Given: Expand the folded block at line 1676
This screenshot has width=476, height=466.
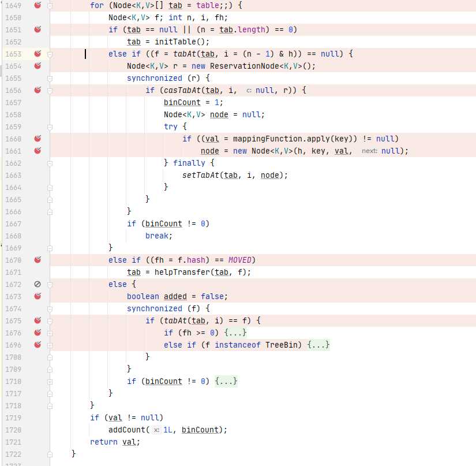Looking at the screenshot, I should [50, 333].
